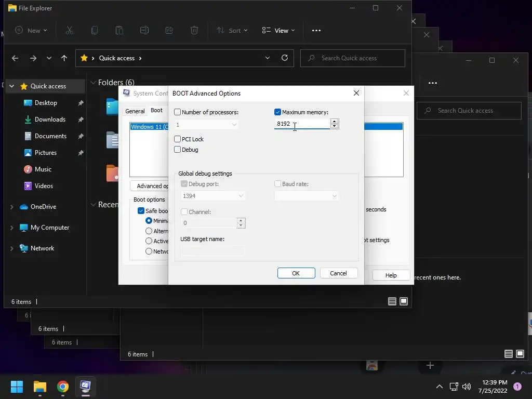Open Documents in the sidebar
532x399 pixels.
coord(50,136)
